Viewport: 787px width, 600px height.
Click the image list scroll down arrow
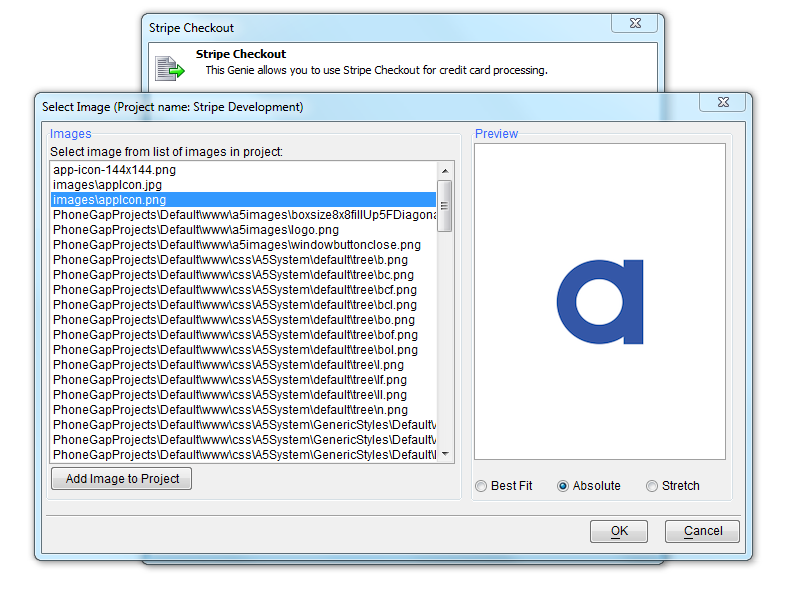445,454
